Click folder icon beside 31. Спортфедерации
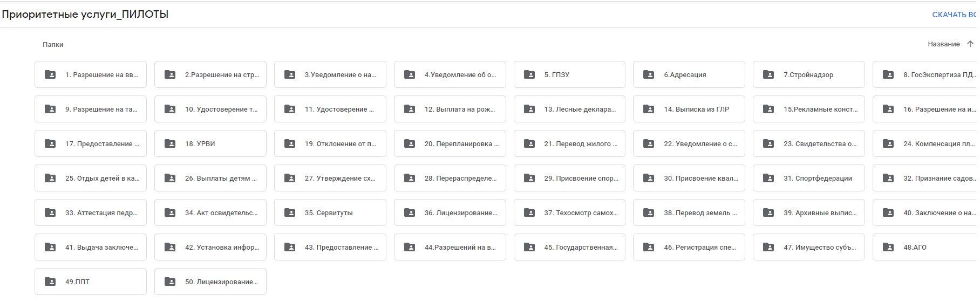 (x=769, y=179)
